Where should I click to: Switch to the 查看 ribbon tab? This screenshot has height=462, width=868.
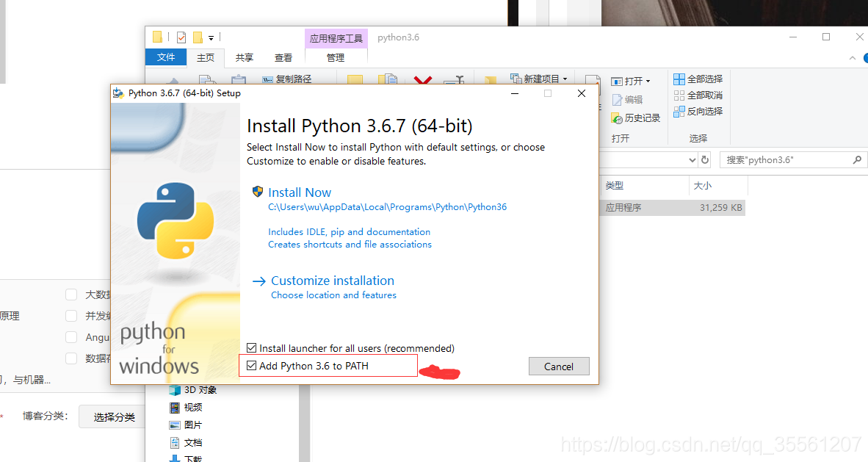(x=283, y=57)
